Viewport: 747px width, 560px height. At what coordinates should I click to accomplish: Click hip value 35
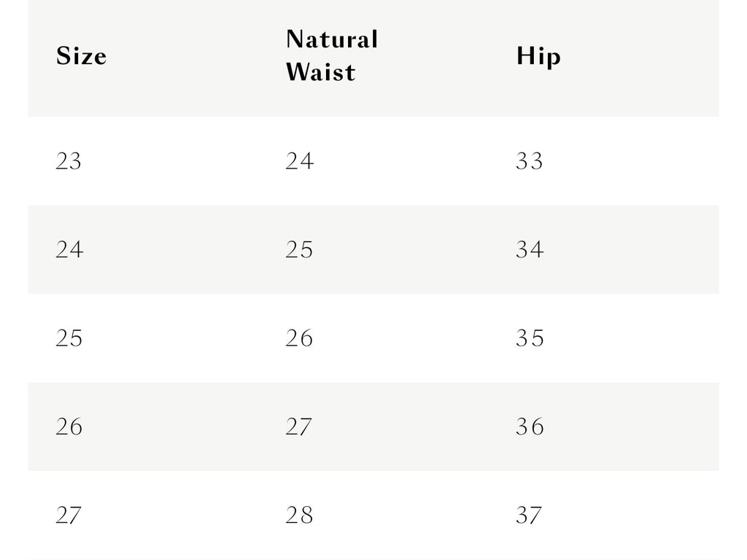click(x=530, y=338)
